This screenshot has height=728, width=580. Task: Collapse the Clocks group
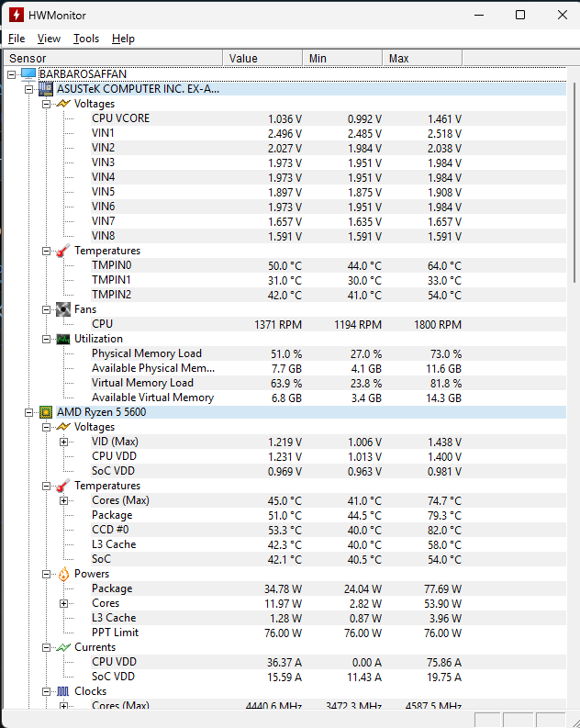pos(47,692)
